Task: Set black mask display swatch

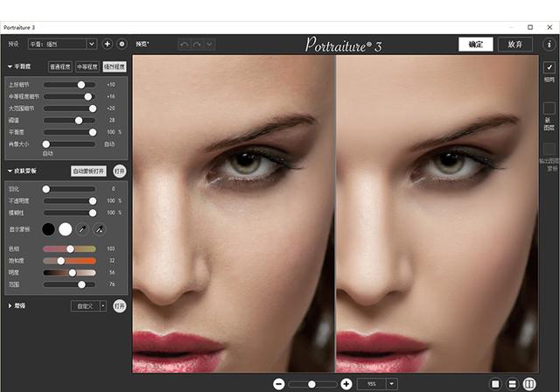Action: click(x=48, y=229)
